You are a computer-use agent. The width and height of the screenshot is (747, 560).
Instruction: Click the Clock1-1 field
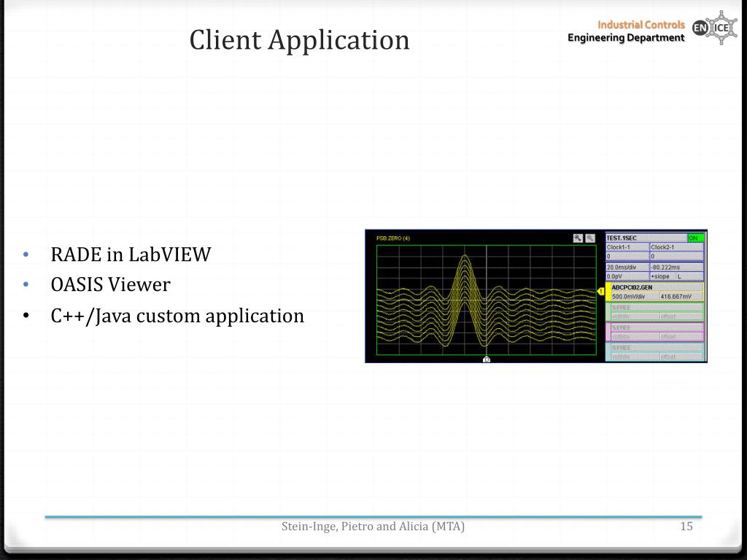(x=627, y=247)
